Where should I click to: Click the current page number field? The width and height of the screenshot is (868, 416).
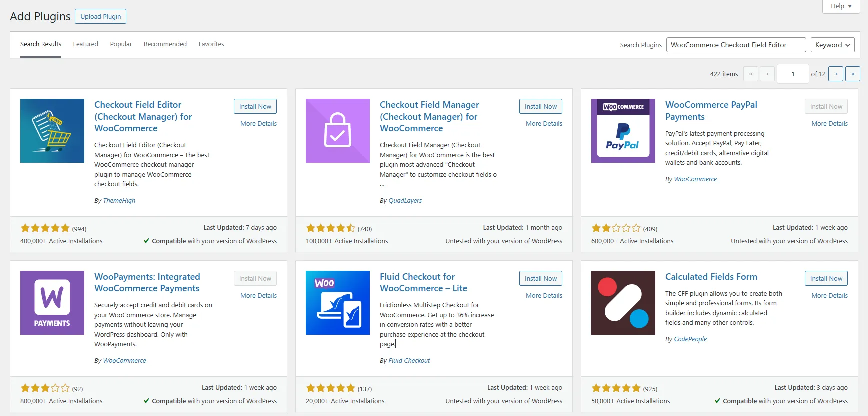[793, 74]
